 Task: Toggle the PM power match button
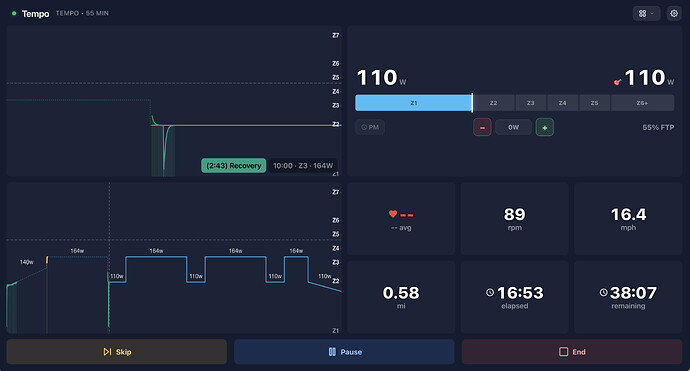coord(370,127)
